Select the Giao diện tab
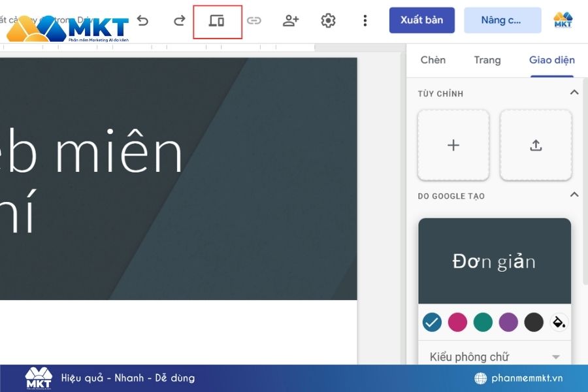Viewport: 588px width, 392px height. 551,60
